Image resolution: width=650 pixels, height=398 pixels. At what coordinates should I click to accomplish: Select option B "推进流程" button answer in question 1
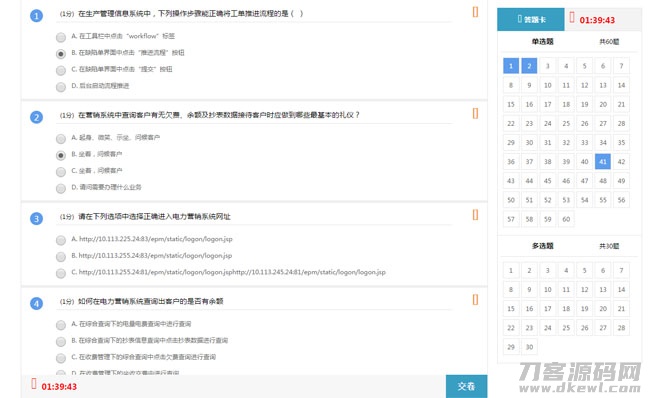(x=61, y=54)
